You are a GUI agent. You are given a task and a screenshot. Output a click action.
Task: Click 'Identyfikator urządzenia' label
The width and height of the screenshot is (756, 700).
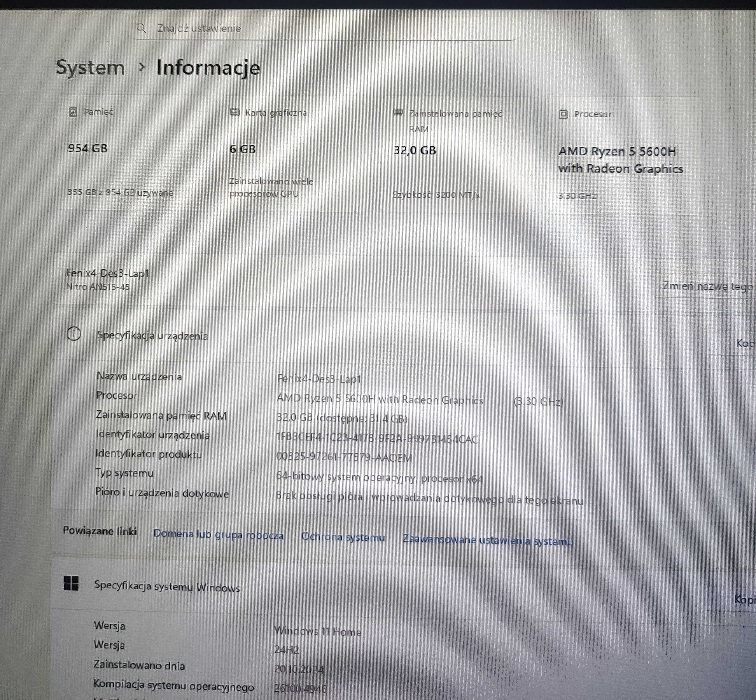pos(153,435)
